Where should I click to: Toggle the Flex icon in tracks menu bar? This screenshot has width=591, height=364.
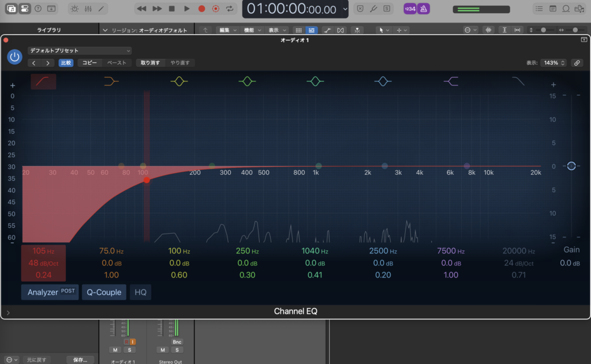341,30
